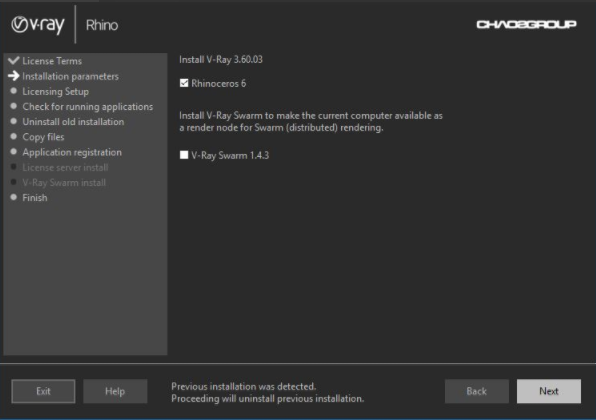Screen dimensions: 596x420
Task: Click the bullet beside Check for running applications
Action: point(14,106)
